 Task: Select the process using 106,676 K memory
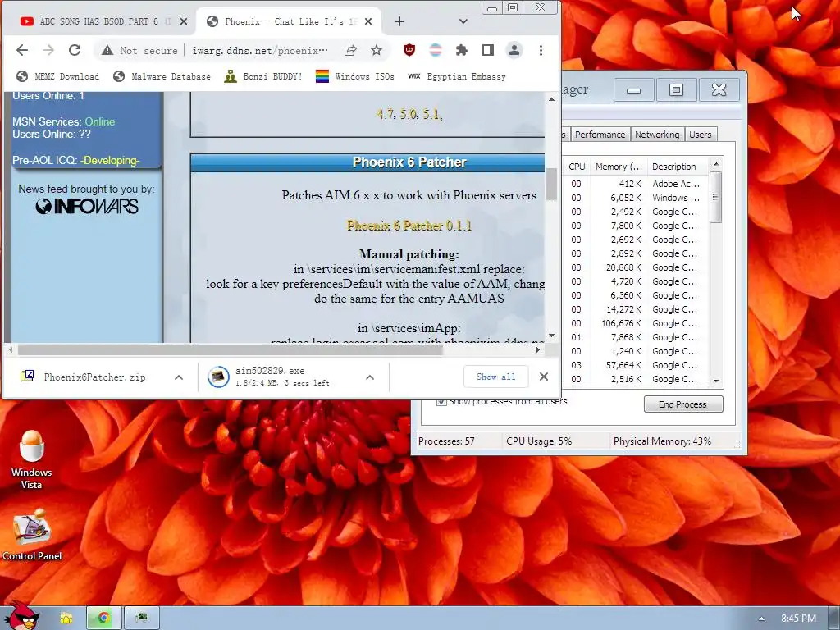coord(637,323)
